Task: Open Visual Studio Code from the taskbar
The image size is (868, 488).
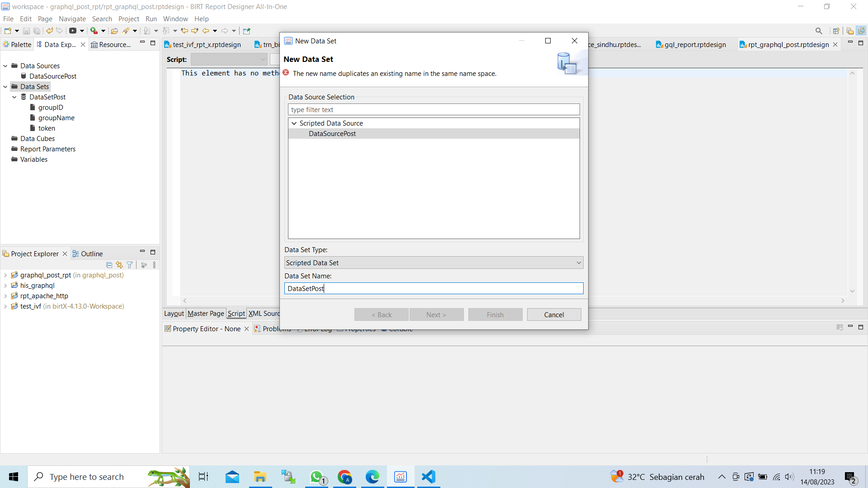Action: (428, 477)
